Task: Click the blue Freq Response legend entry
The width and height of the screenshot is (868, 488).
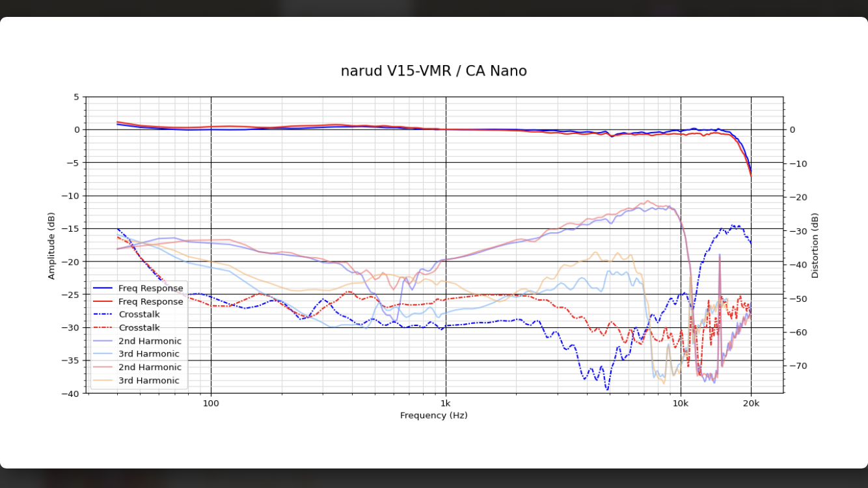Action: click(x=138, y=288)
